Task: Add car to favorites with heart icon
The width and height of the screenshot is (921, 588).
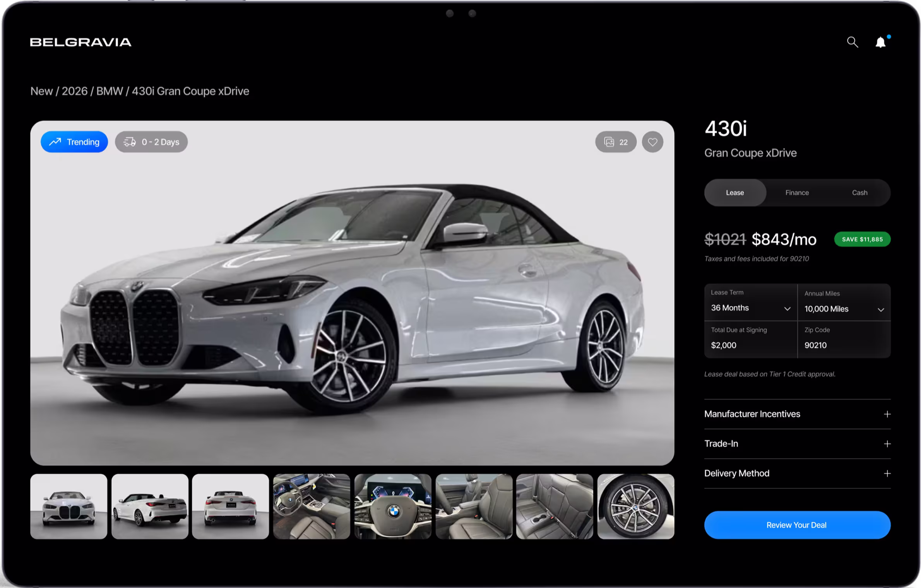Action: [x=652, y=142]
